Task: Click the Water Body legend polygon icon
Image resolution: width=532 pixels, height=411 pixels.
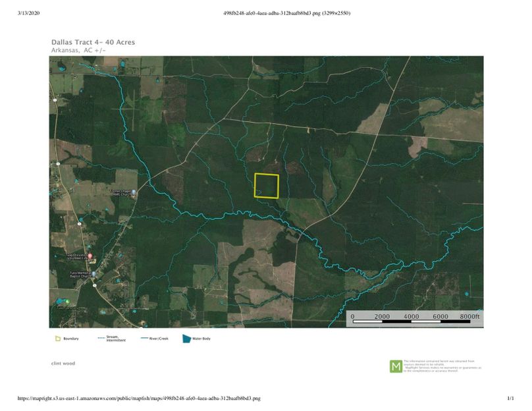Action: [186, 339]
